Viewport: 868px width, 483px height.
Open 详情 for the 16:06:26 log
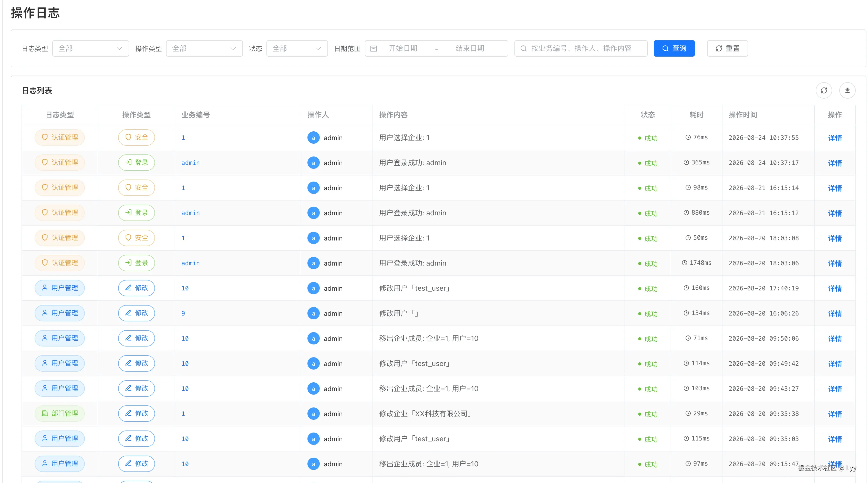pyautogui.click(x=835, y=313)
